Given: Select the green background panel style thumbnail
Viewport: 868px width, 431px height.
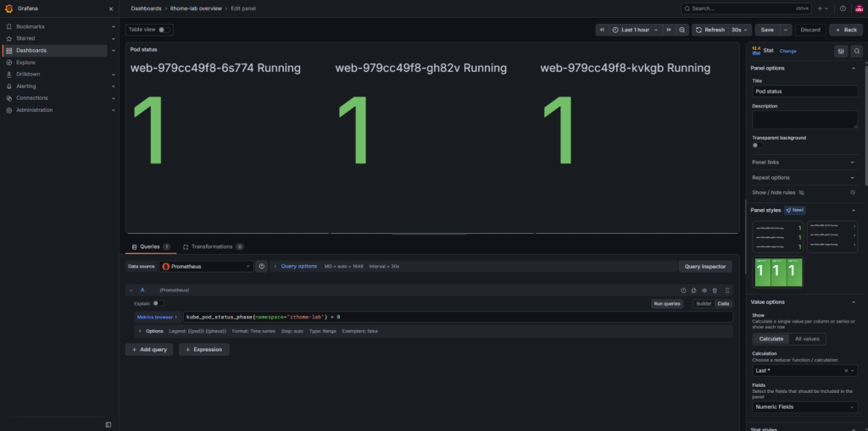Looking at the screenshot, I should [778, 272].
